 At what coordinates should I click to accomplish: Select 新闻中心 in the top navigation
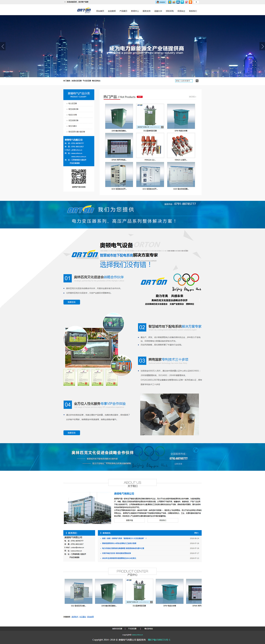[135, 11]
